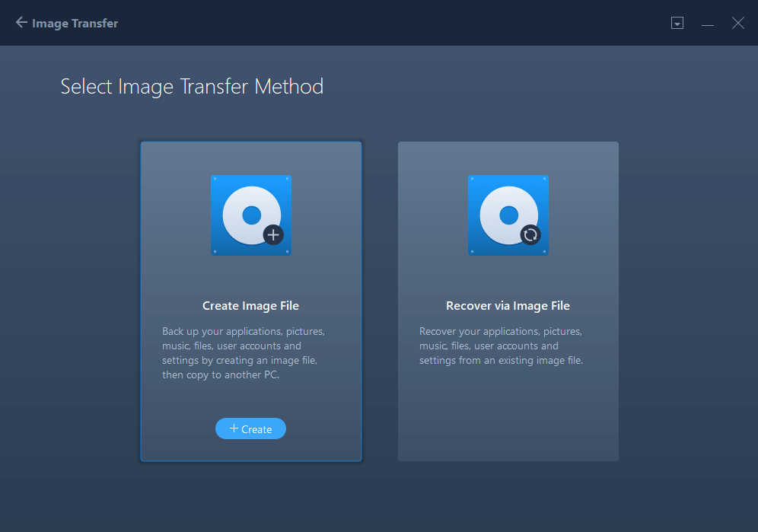Screen dimensions: 758x532
Task: Go back using the left arrow icon
Action: (x=21, y=22)
